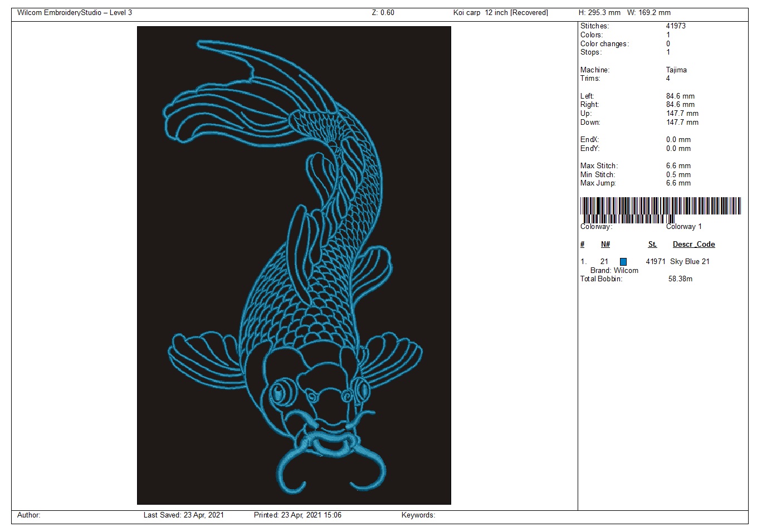The width and height of the screenshot is (757, 532).
Task: Click the Author field in footer
Action: pyautogui.click(x=29, y=515)
